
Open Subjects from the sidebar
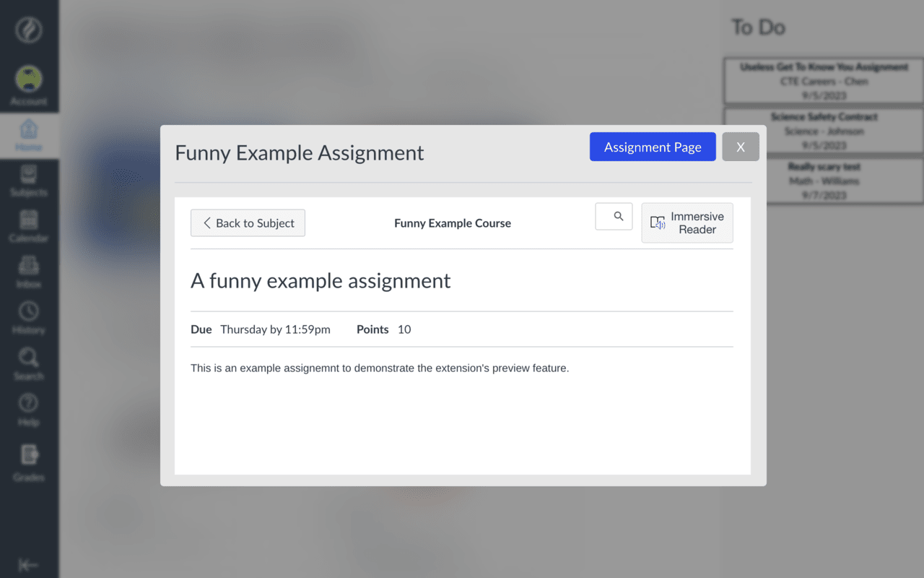tap(29, 181)
